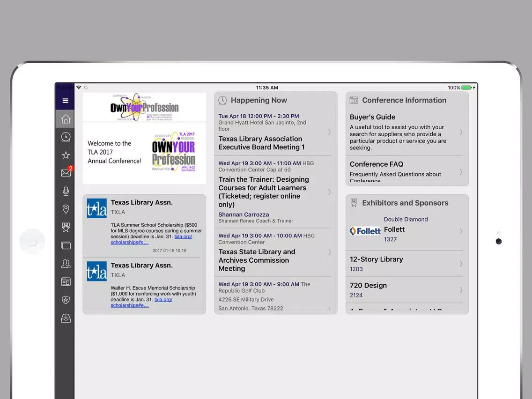The image size is (532, 399).
Task: Tap the Buyer's Guide title
Action: (372, 117)
